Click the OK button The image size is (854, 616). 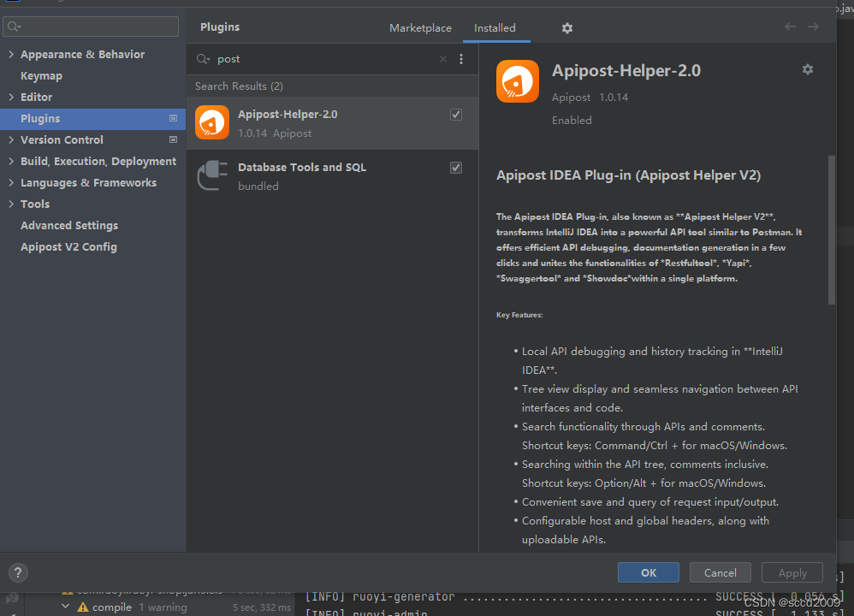pyautogui.click(x=648, y=572)
